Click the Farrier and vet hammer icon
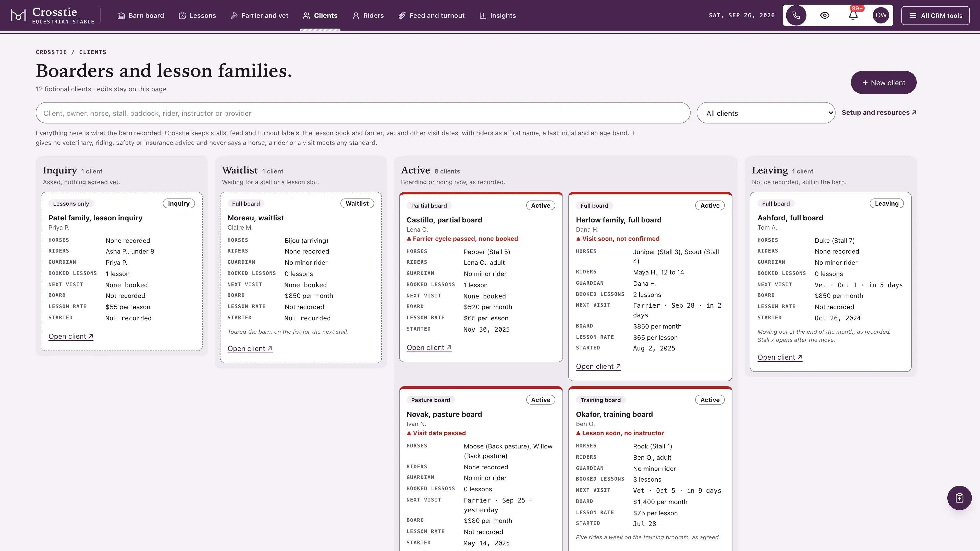Screen dimensions: 980x551 click(x=234, y=16)
